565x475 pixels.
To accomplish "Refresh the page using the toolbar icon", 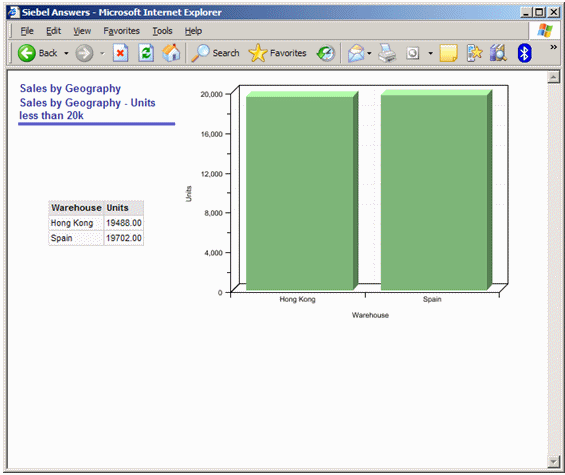I will (146, 53).
